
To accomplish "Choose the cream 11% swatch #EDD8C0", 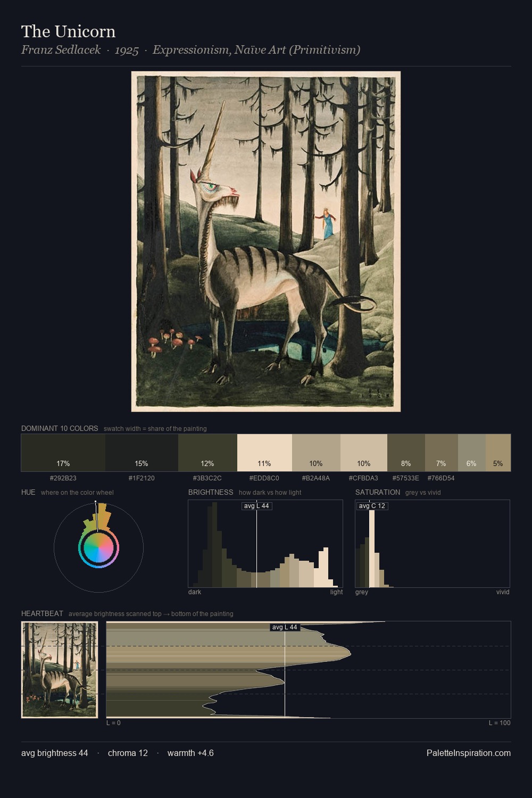I will pyautogui.click(x=264, y=453).
